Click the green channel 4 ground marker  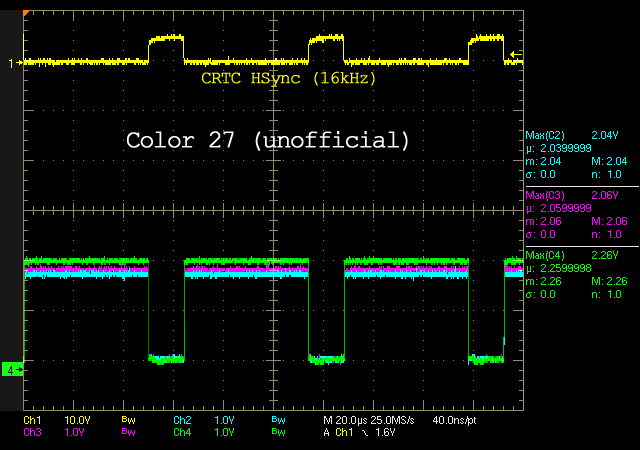pyautogui.click(x=12, y=370)
